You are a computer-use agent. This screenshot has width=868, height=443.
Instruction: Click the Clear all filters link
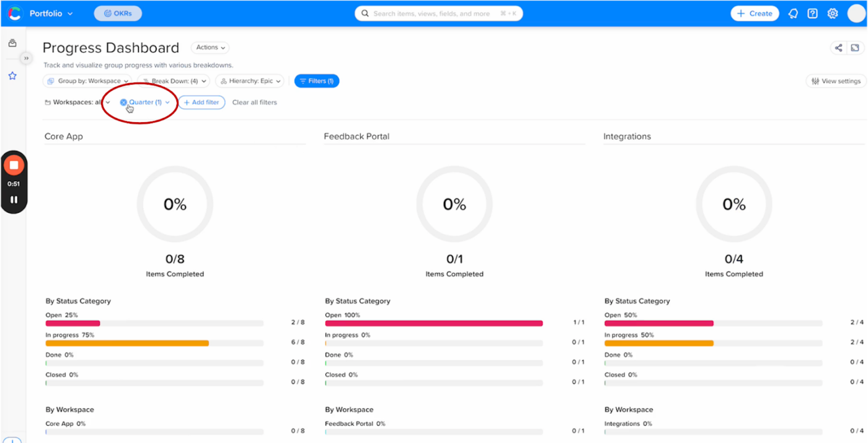[254, 102]
